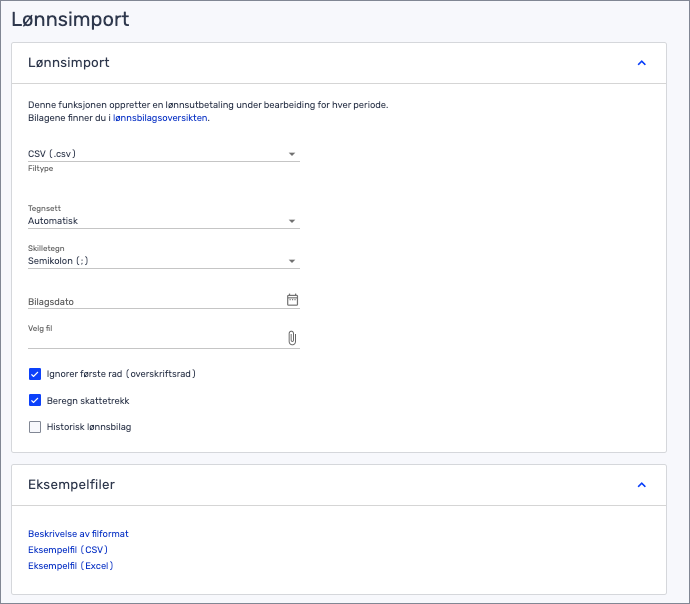Toggle Ignorer første rad (overskriftsrad) checkbox
Viewport: 690px width, 604px height.
(35, 374)
